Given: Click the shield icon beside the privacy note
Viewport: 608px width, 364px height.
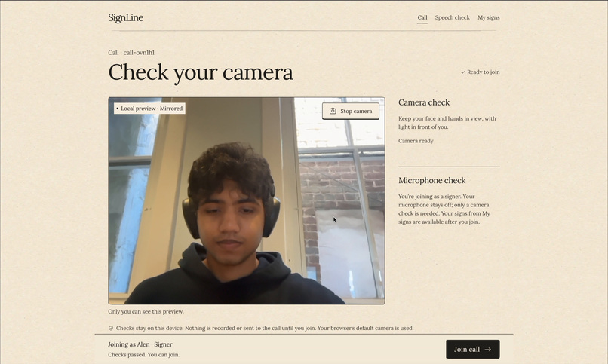Looking at the screenshot, I should tap(110, 328).
